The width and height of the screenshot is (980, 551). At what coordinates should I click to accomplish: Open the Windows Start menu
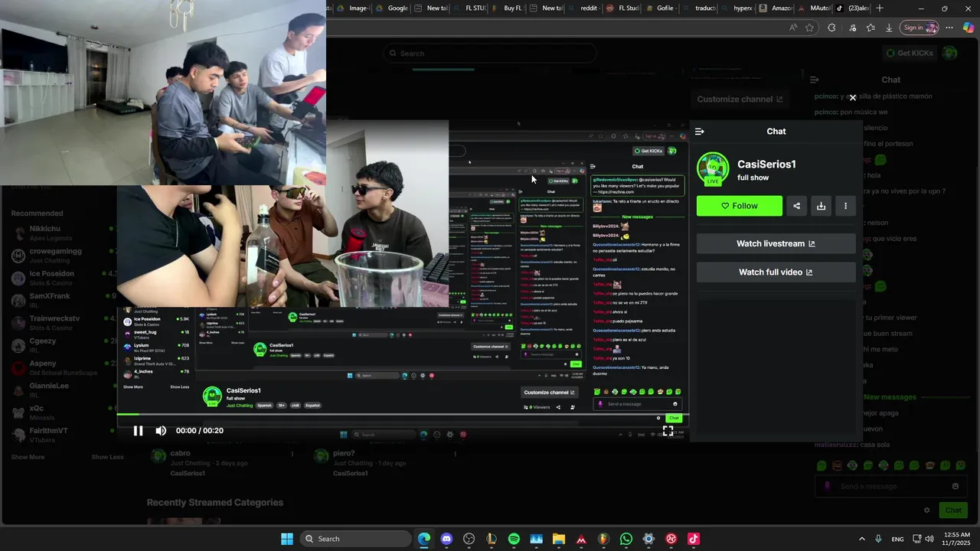click(x=287, y=539)
